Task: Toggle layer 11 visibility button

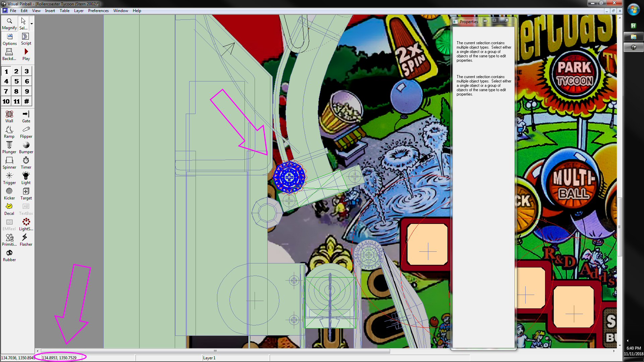Action: click(x=16, y=102)
